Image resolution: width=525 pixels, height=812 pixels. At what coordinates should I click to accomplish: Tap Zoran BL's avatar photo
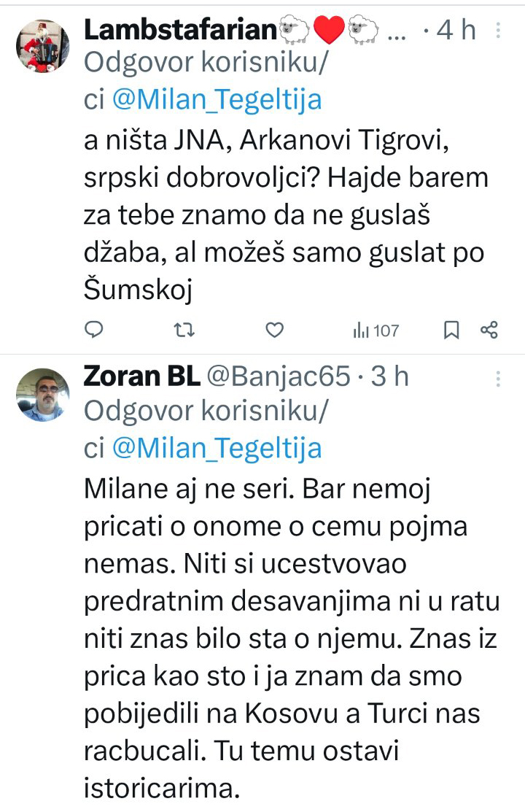pos(42,394)
